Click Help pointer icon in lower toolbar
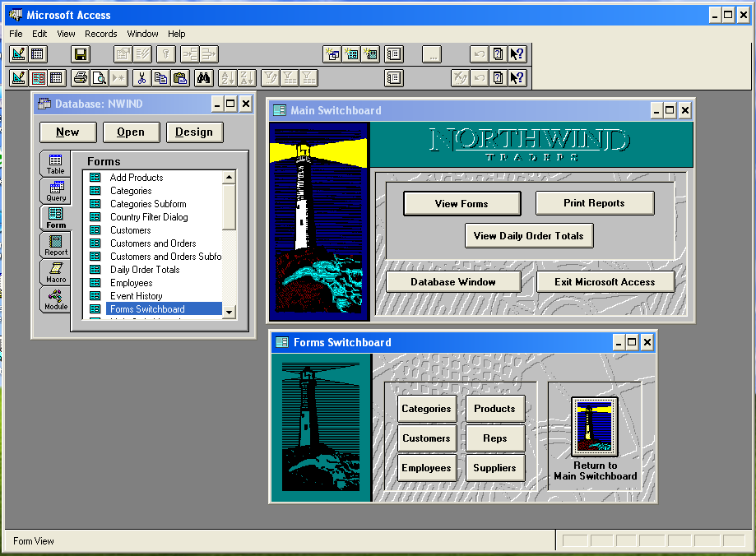Screen dimensions: 756x556 tap(517, 77)
